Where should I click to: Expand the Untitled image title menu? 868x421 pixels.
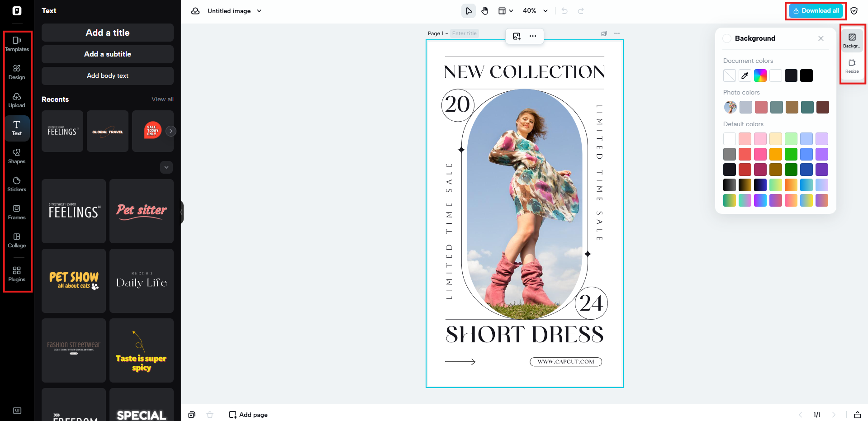tap(258, 11)
